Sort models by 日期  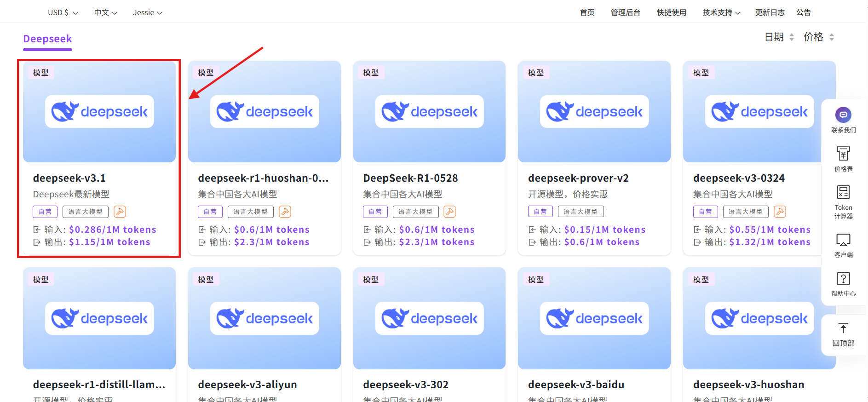[779, 37]
